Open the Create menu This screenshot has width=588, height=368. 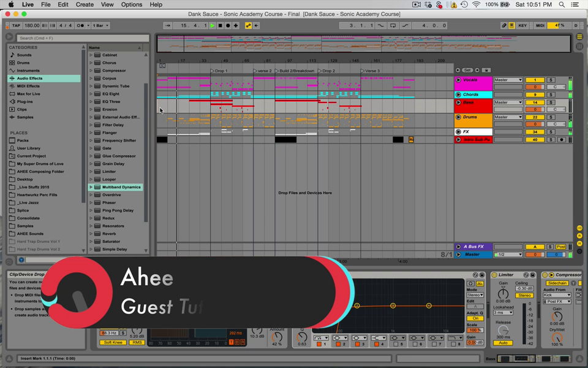coord(85,4)
